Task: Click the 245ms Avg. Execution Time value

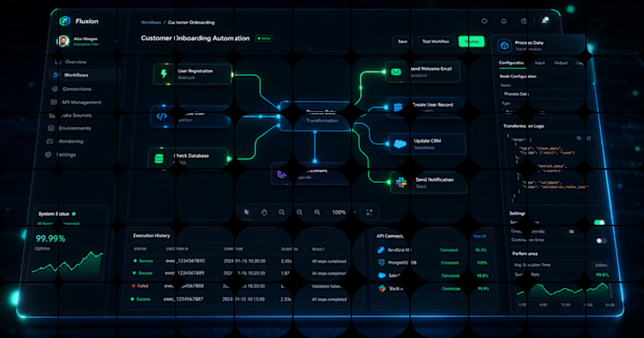Action: (599, 265)
